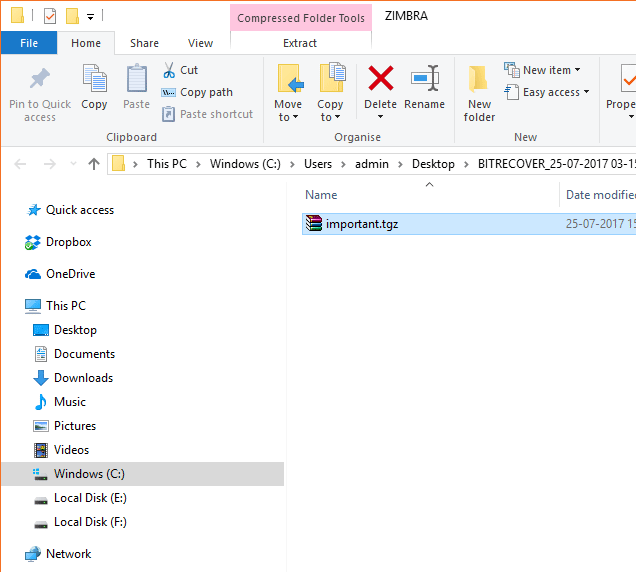Screen dimensions: 636x572
Task: Open the File menu tab
Action: coord(29,43)
